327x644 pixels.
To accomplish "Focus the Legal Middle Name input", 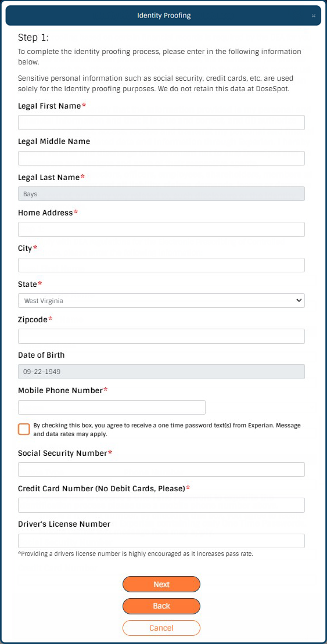I will 161,158.
